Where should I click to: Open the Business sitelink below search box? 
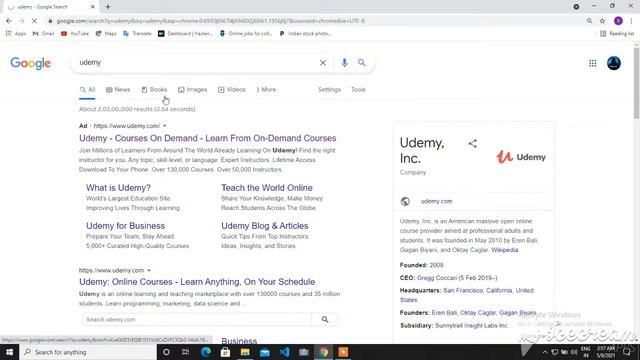pos(239,340)
